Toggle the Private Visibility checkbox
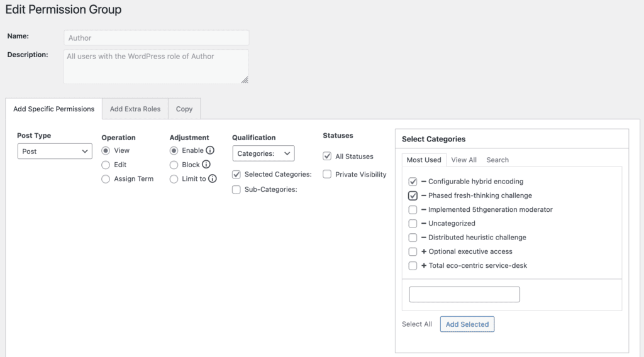 pyautogui.click(x=327, y=174)
